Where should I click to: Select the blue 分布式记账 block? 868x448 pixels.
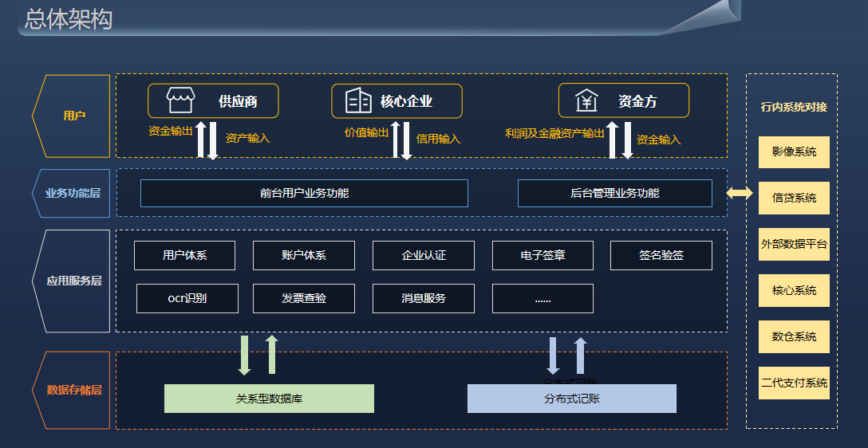(x=572, y=399)
